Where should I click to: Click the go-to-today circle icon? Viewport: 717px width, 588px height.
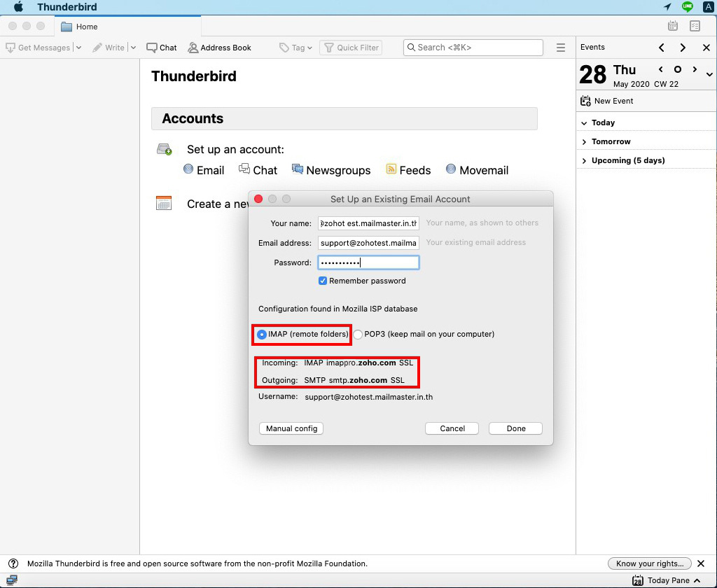pyautogui.click(x=678, y=69)
